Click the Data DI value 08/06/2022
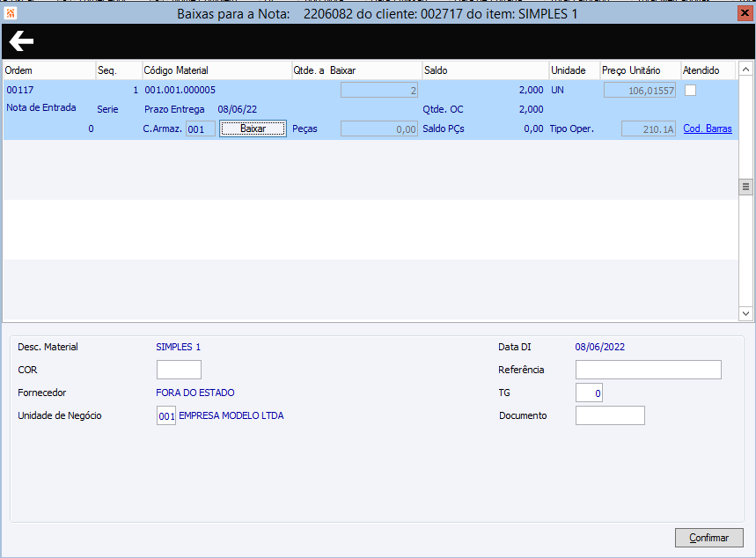Screen dimensions: 756x558 600,347
